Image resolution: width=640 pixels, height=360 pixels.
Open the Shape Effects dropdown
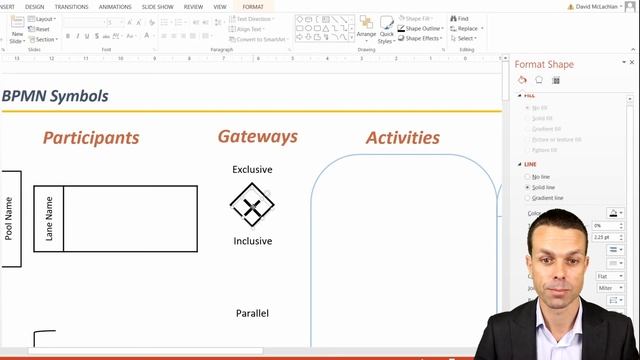(x=420, y=38)
